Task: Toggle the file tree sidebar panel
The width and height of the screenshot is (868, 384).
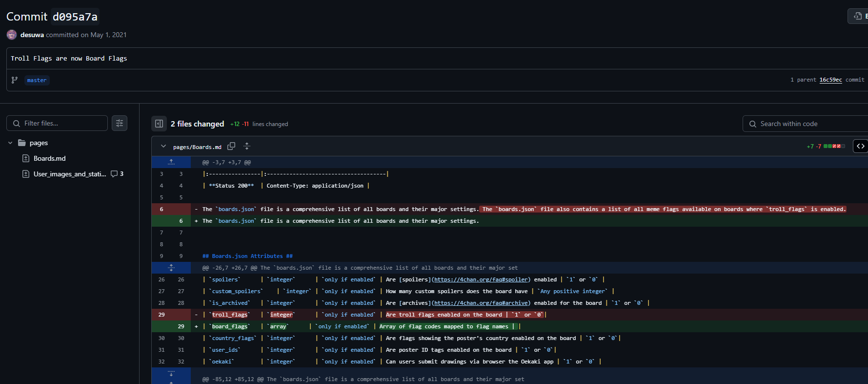Action: (159, 124)
